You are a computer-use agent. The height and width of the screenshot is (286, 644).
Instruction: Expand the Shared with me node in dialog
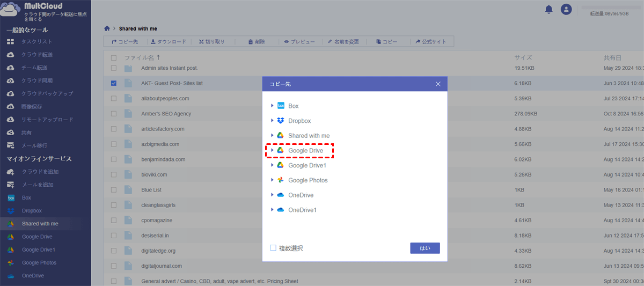(x=273, y=136)
